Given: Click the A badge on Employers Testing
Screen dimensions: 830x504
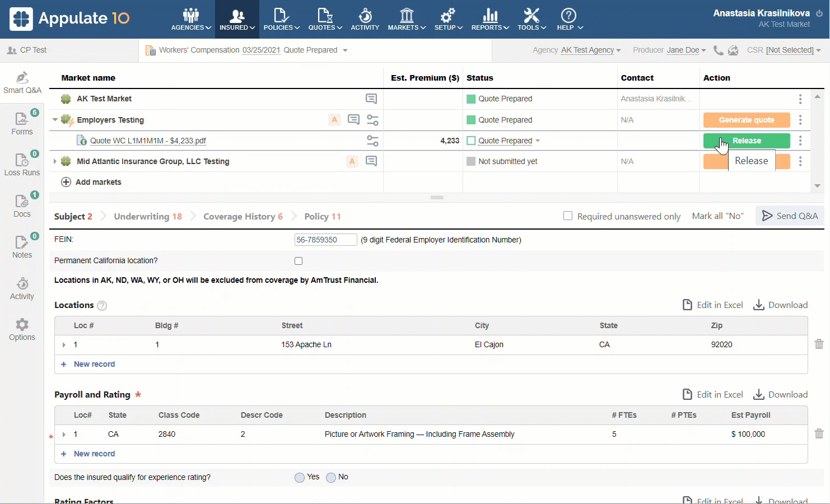Looking at the screenshot, I should click(x=334, y=119).
